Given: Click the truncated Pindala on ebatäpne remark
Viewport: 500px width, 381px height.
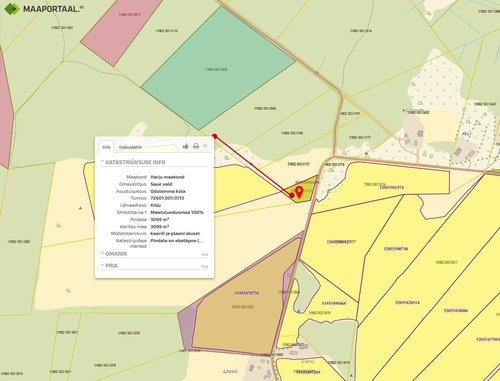Looking at the screenshot, I should tap(177, 241).
